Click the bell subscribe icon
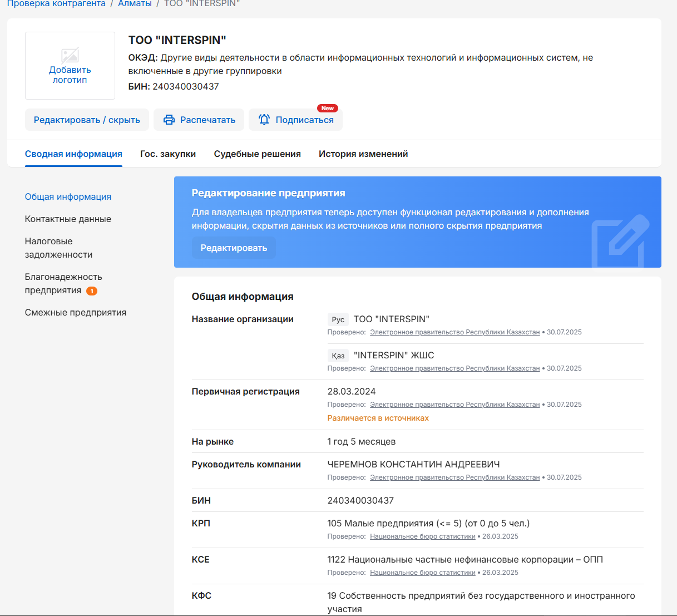Screen dimensions: 677x616 tap(264, 120)
